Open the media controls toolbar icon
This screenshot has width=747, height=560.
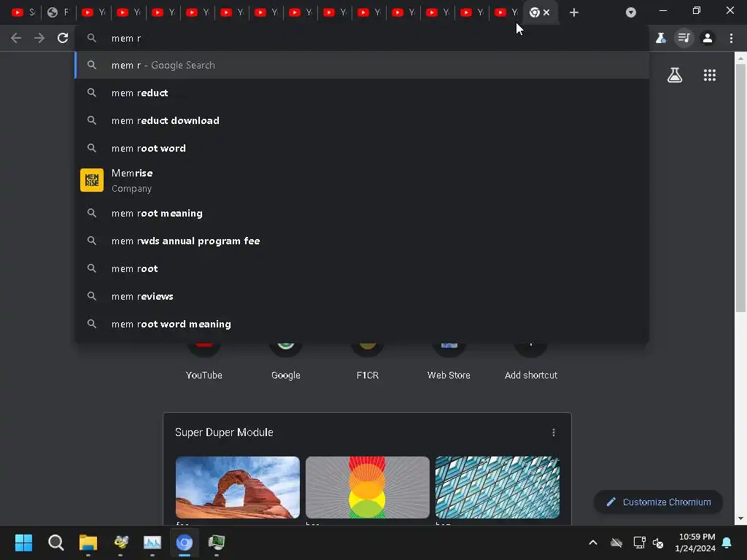tap(684, 38)
